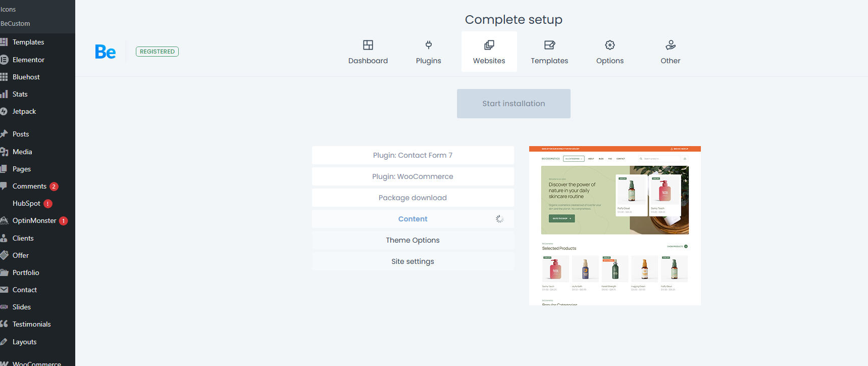
Task: Go to Comments with 2 pending
Action: (x=29, y=186)
